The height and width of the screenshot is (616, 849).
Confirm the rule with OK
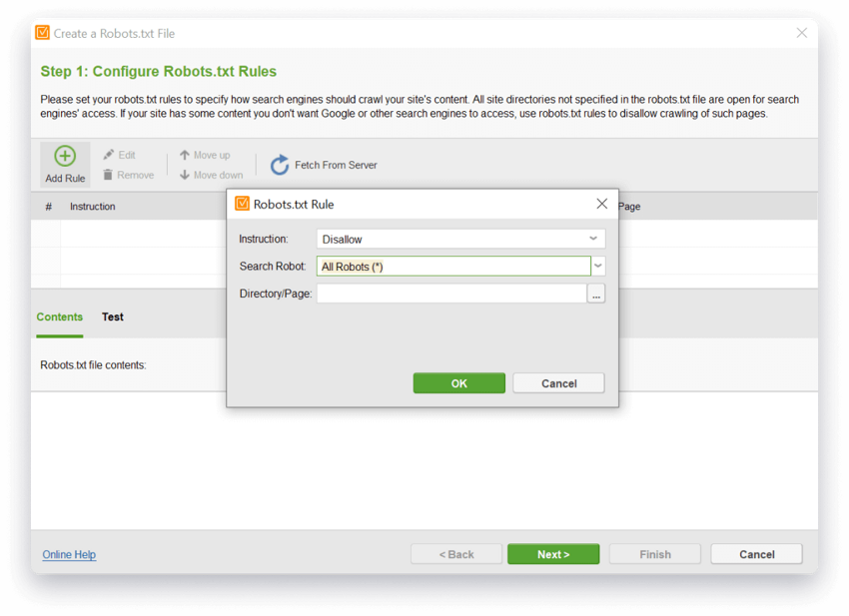tap(458, 382)
